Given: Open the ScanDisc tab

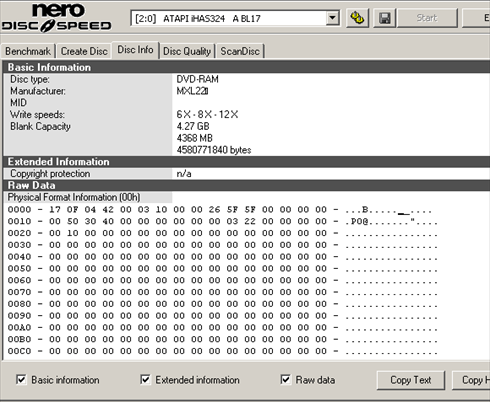Looking at the screenshot, I should pyautogui.click(x=240, y=51).
